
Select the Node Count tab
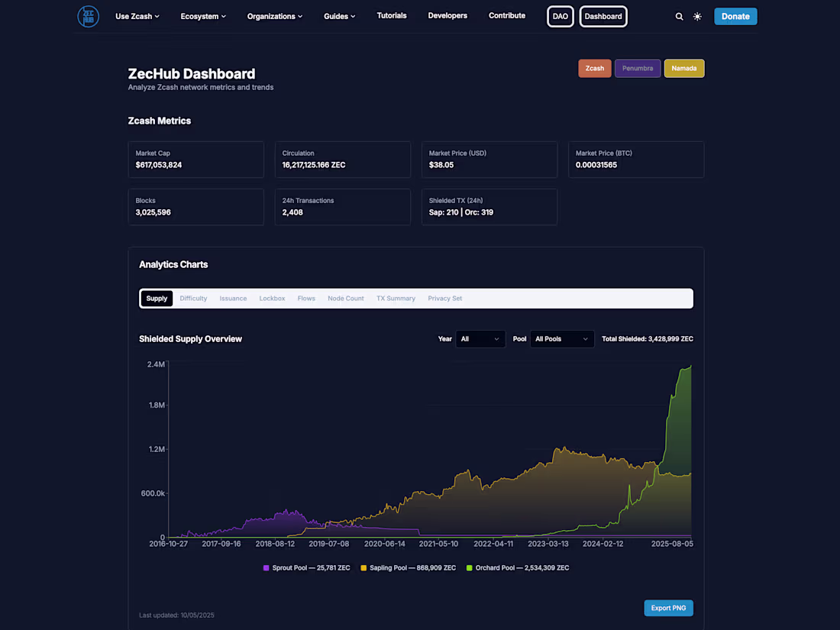(x=345, y=298)
